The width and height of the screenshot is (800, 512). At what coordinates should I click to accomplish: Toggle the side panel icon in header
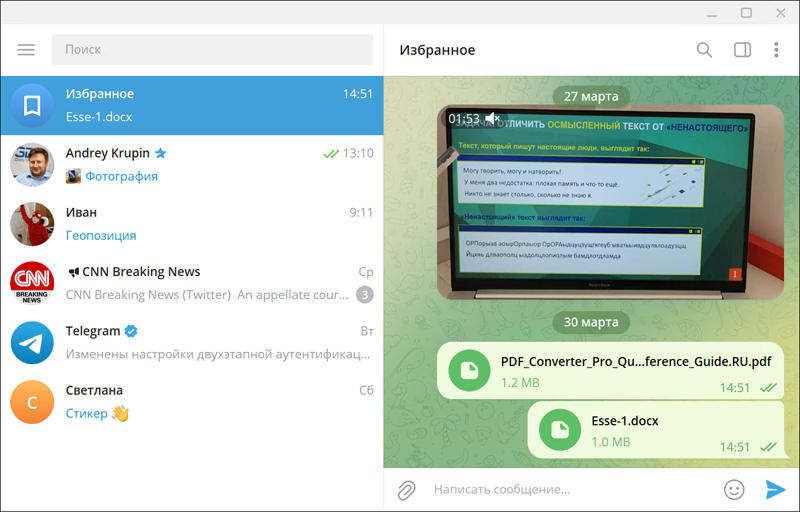742,50
